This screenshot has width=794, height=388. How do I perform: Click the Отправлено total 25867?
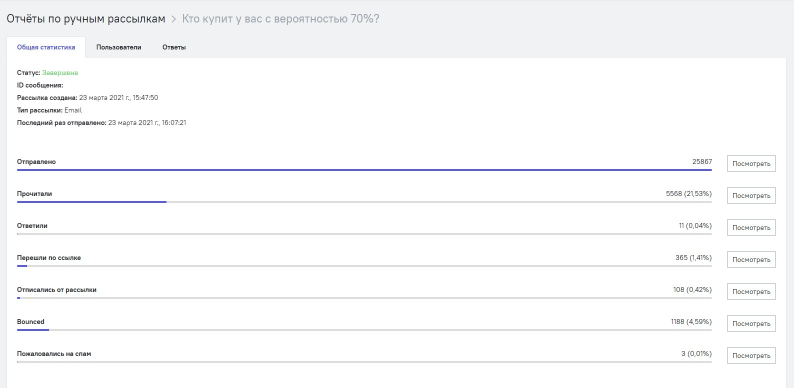click(702, 162)
